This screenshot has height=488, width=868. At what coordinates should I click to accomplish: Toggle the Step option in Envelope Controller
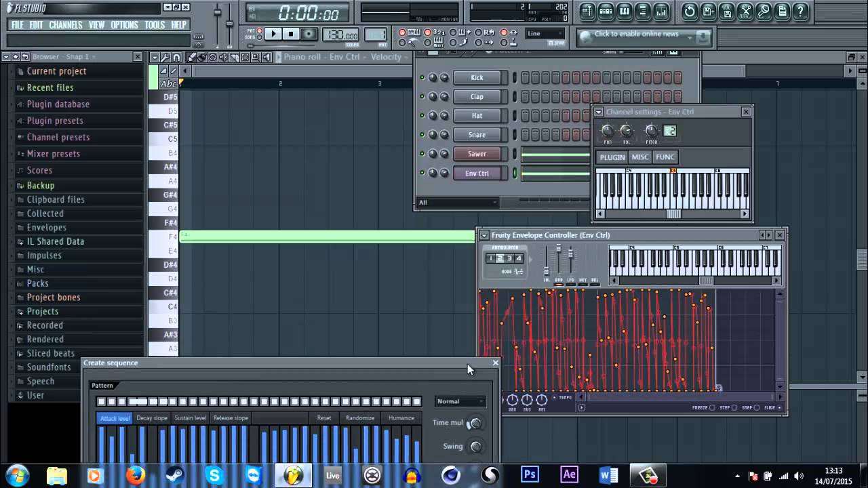[x=734, y=407]
